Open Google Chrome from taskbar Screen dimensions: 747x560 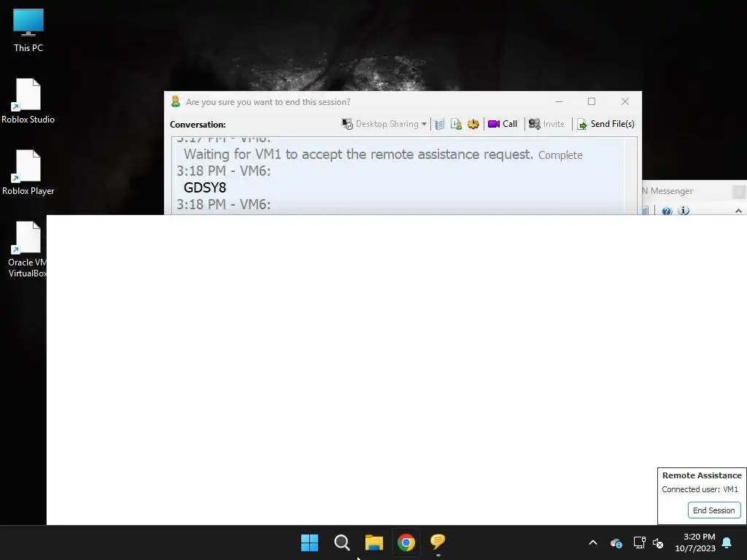[406, 542]
